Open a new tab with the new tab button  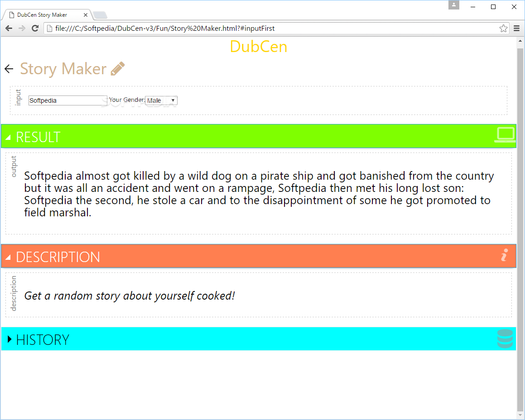pos(100,15)
